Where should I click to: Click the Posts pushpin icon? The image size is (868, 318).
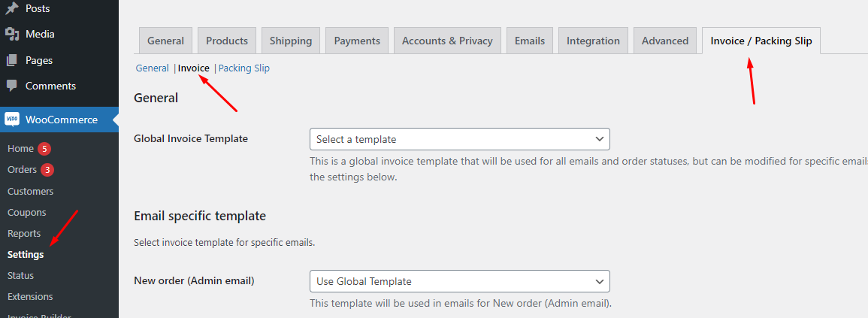(x=12, y=9)
